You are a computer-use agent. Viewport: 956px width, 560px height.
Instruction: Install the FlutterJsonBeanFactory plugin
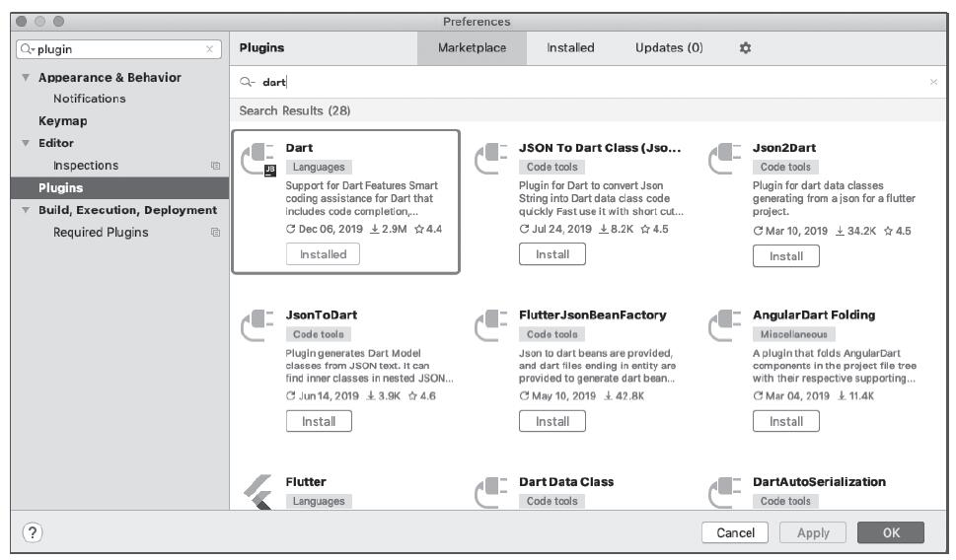coord(552,421)
